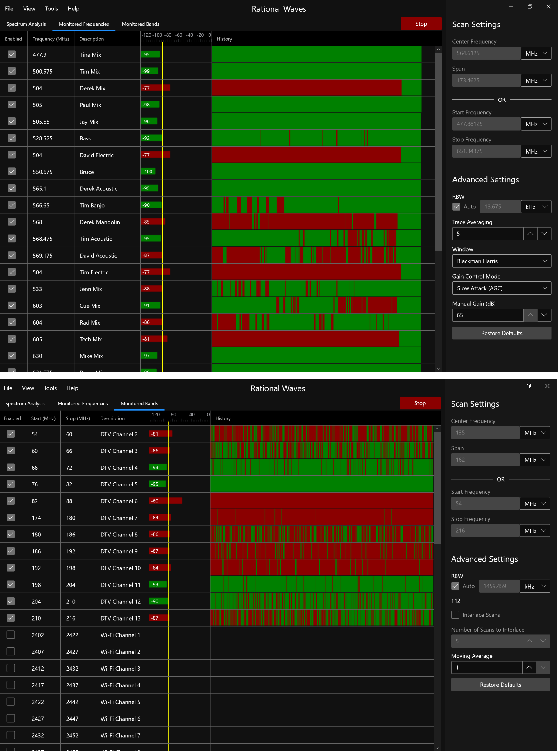Image resolution: width=560 pixels, height=754 pixels.
Task: Uncheck Auto RBW in Advanced Settings
Action: 457,206
